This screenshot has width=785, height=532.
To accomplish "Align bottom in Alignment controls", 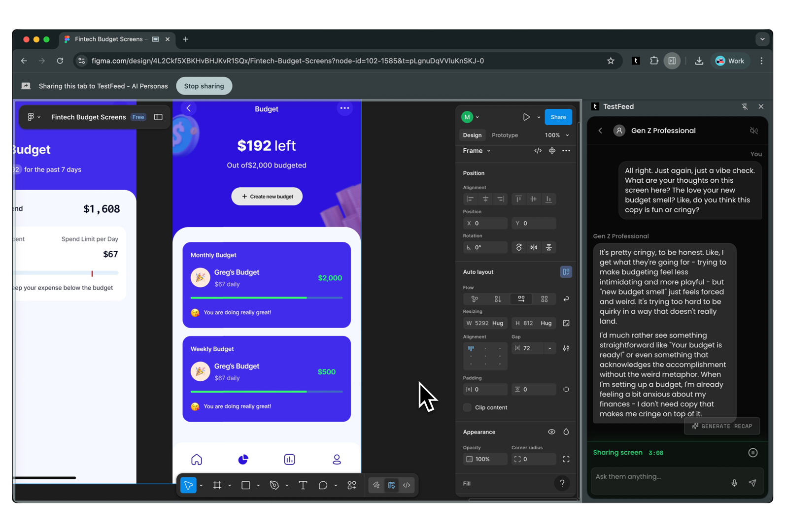I will [x=549, y=199].
